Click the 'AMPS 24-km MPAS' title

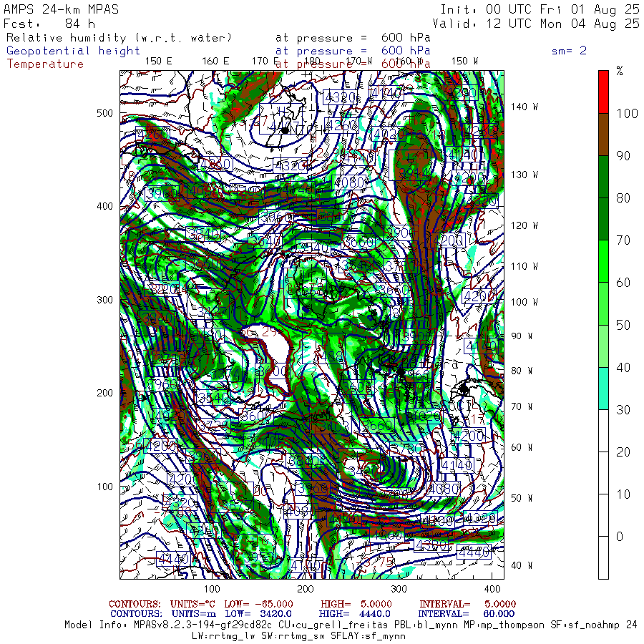61,9
